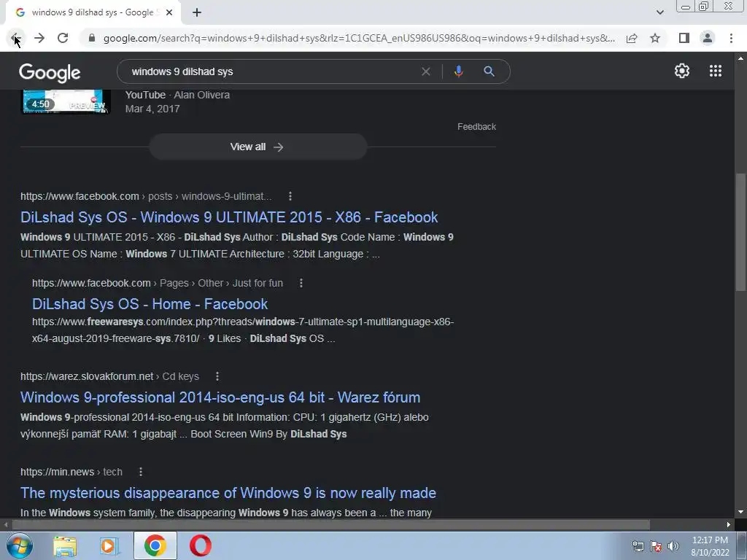Reload the page with the refresh icon
This screenshot has width=747, height=560.
tap(63, 38)
